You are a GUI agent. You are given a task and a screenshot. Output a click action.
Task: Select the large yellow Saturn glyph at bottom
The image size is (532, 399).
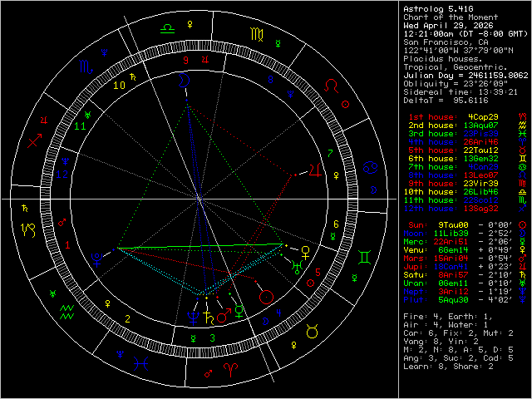[208, 318]
